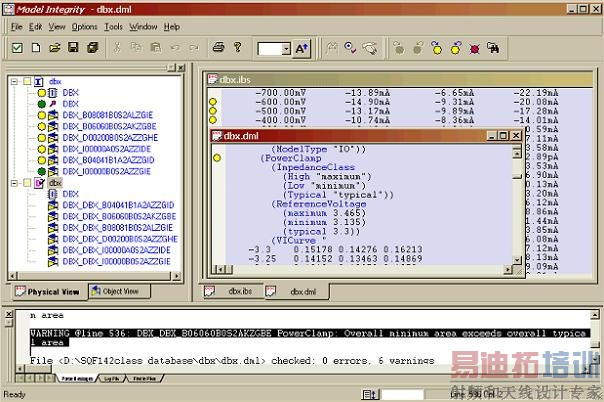Open the Window menu
604x402 pixels.
coord(143,27)
